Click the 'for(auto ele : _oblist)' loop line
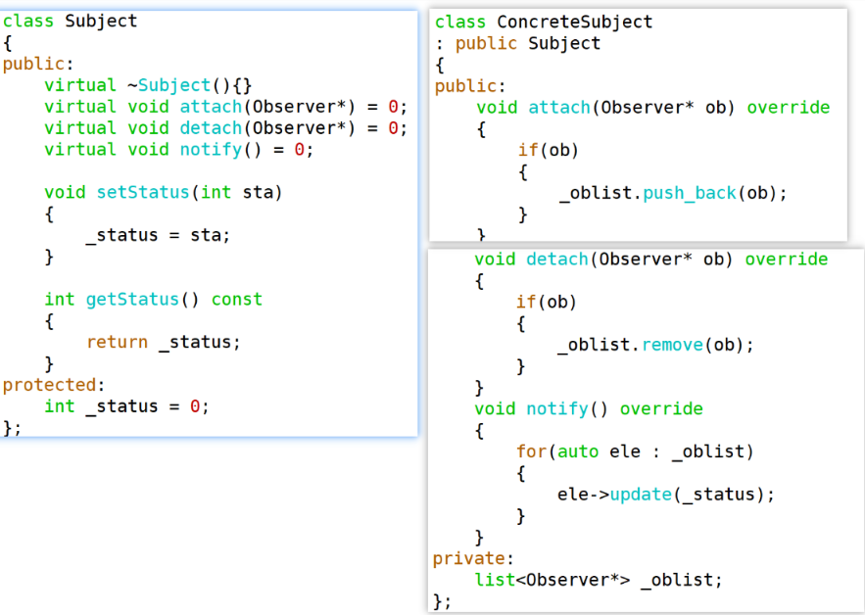Viewport: 865px width, 616px height. (635, 452)
